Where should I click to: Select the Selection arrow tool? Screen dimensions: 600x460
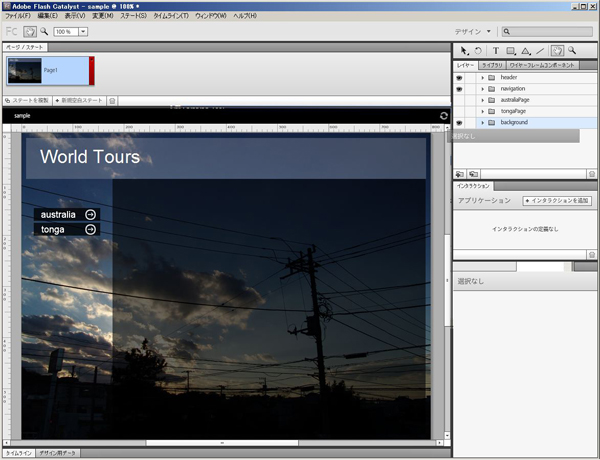tap(464, 51)
